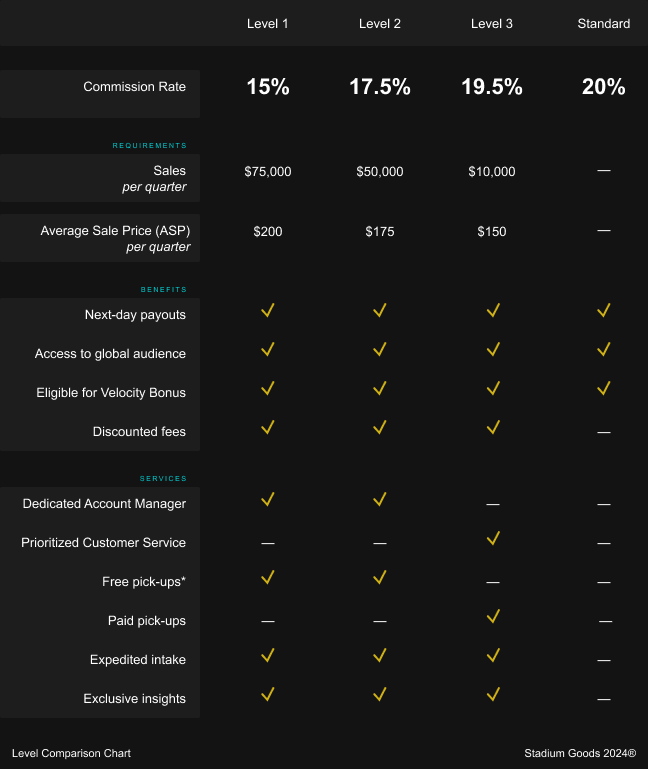Click Level 3 Prioritized Customer Service checkmark
Screen dimensions: 648x769
click(492, 539)
